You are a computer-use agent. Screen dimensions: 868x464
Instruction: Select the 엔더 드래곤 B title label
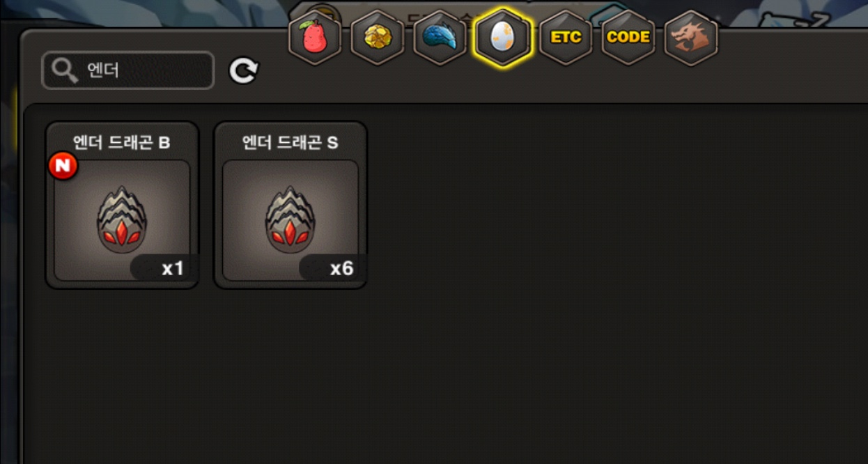(x=122, y=143)
